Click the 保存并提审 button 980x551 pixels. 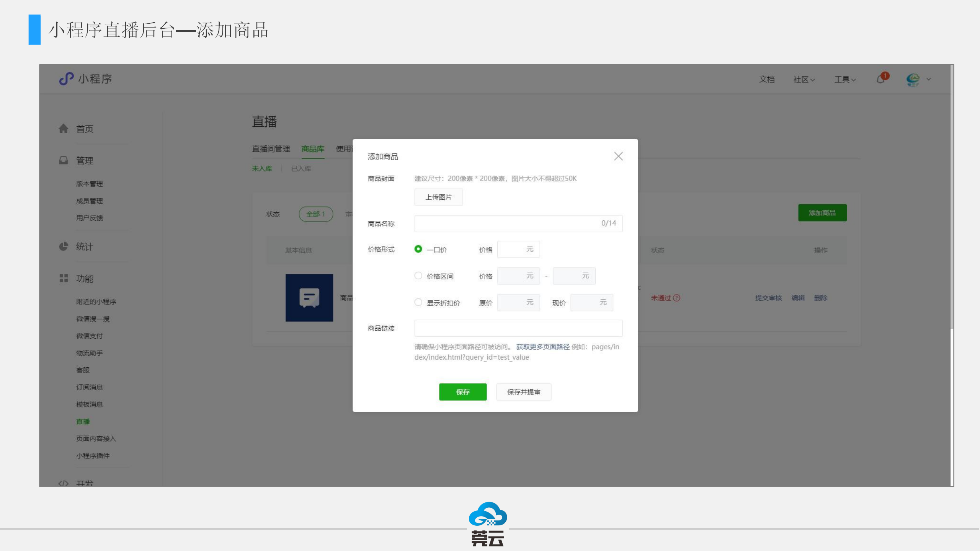(524, 392)
